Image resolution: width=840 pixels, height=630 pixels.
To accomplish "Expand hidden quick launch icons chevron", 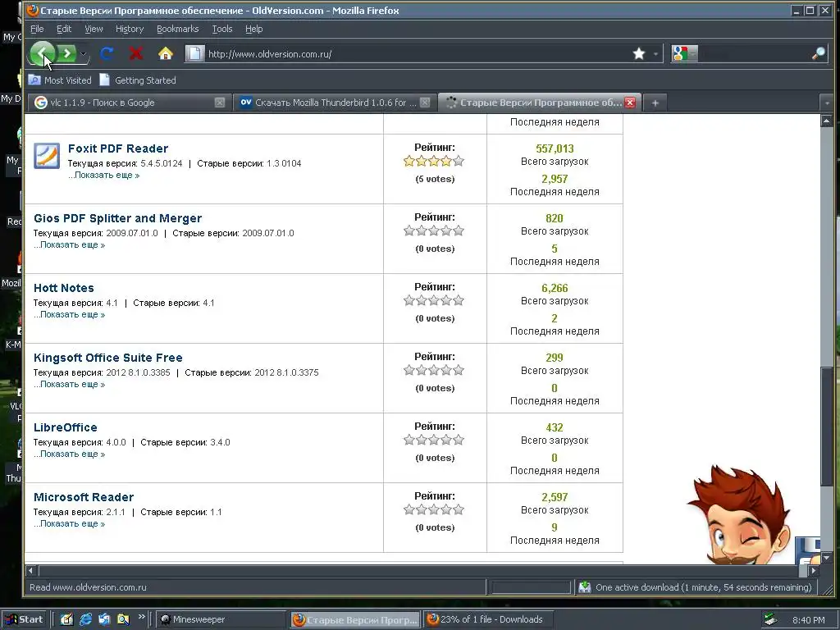I will [x=141, y=617].
